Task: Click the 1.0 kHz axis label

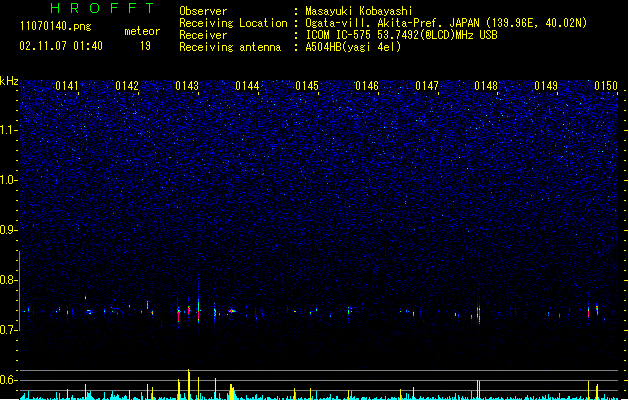Action: pos(9,180)
